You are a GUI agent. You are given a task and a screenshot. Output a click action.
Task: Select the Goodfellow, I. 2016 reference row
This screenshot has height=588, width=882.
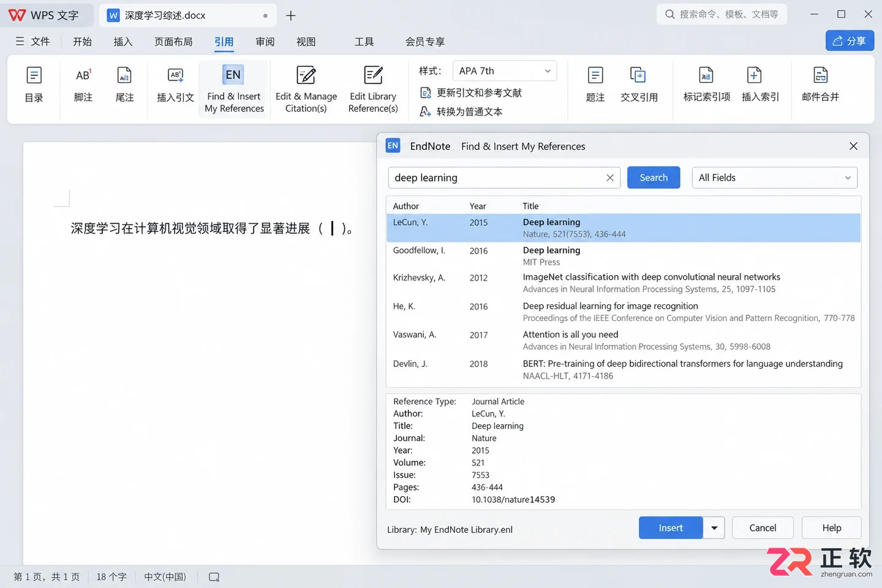click(624, 256)
